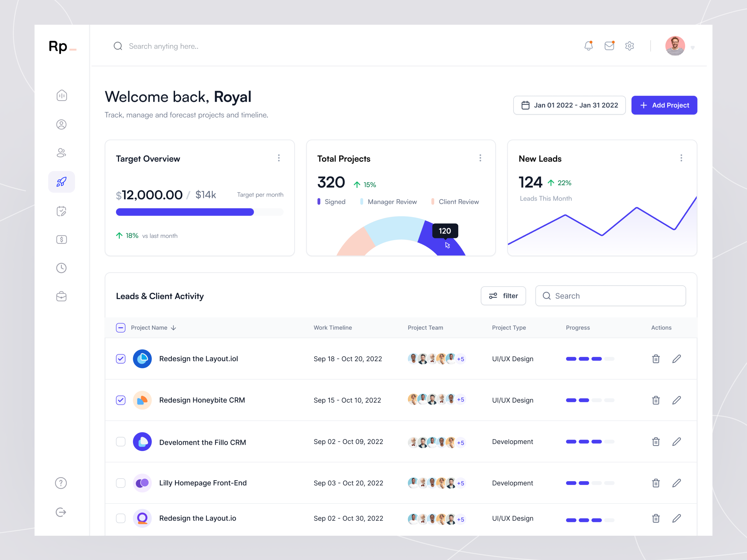Check the Develoment the Fillo CRM checkbox
Image resolution: width=747 pixels, height=560 pixels.
click(120, 441)
